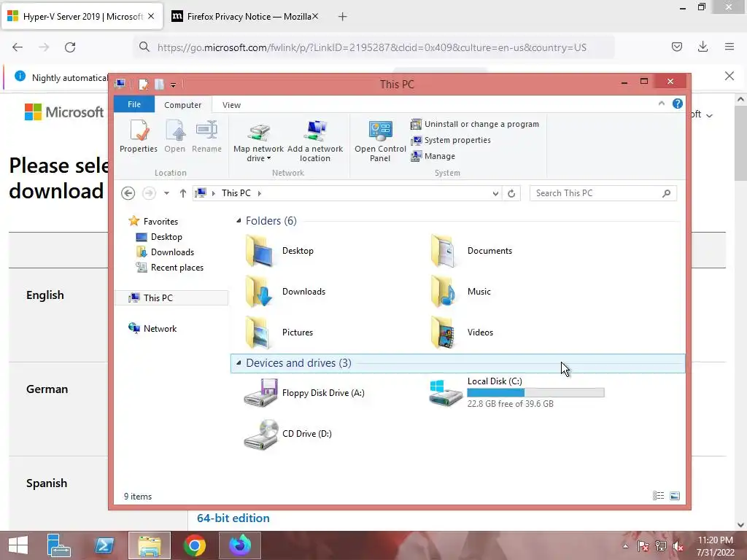Open the Windows Start button
Screen dimensions: 747x560
tap(18, 545)
